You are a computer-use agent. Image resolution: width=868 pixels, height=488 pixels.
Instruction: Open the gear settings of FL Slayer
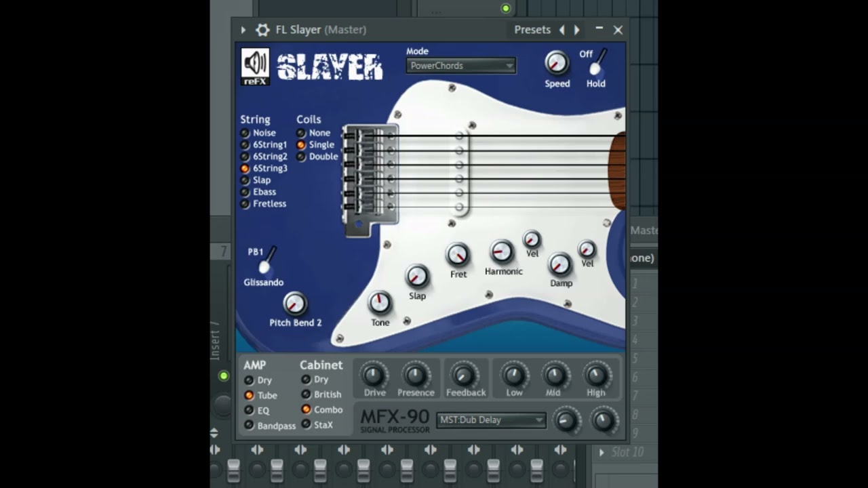tap(262, 30)
